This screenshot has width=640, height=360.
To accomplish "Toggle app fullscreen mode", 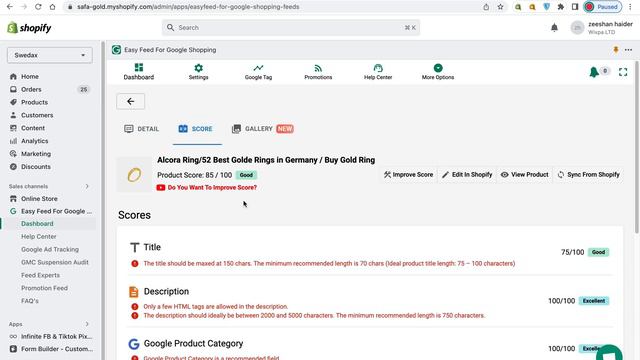I will click(x=623, y=72).
